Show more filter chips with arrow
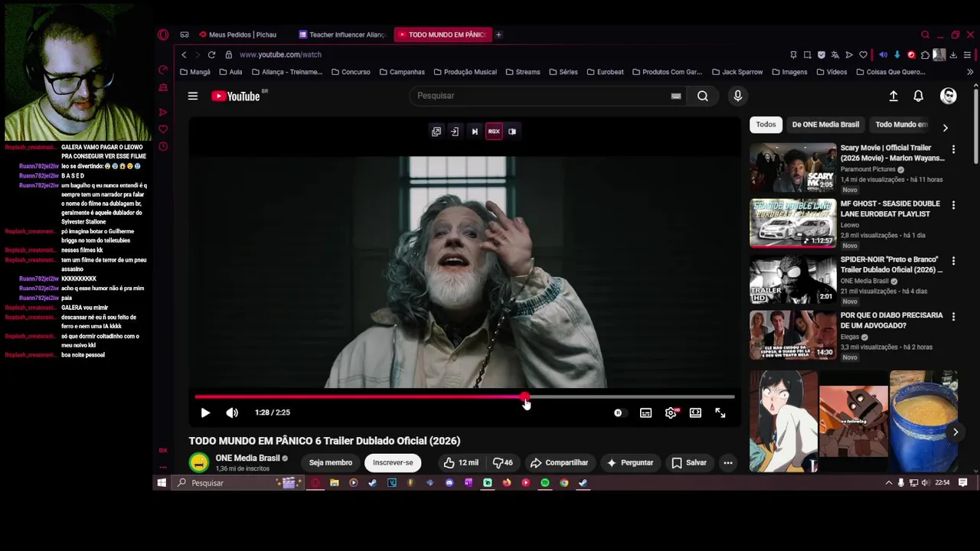The height and width of the screenshot is (551, 980). coord(945,128)
